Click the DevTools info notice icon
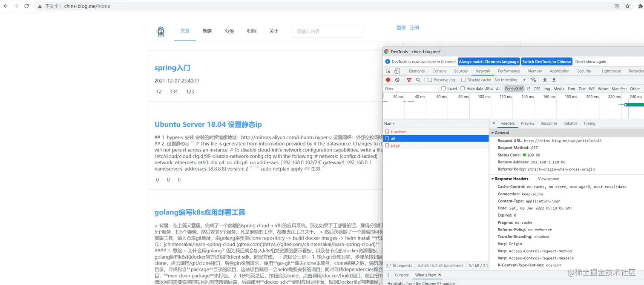The image size is (644, 285). pyautogui.click(x=388, y=62)
